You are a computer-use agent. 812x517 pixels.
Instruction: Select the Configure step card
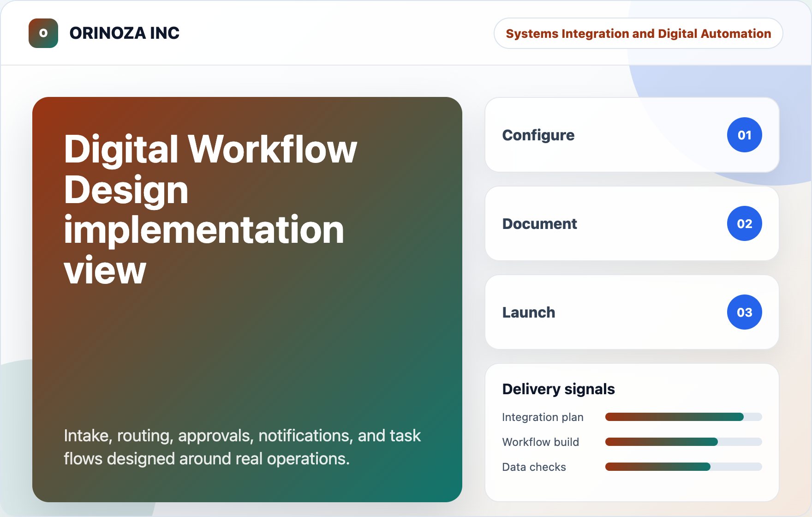pyautogui.click(x=632, y=135)
